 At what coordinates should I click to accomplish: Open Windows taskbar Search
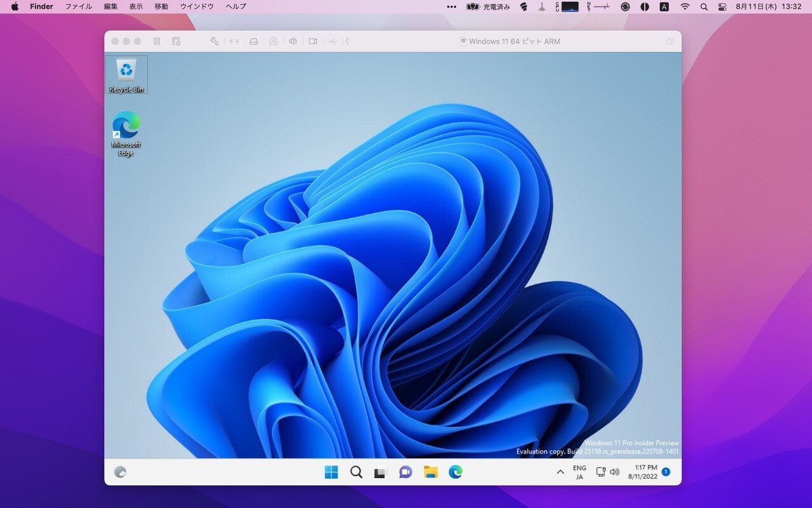(x=357, y=472)
